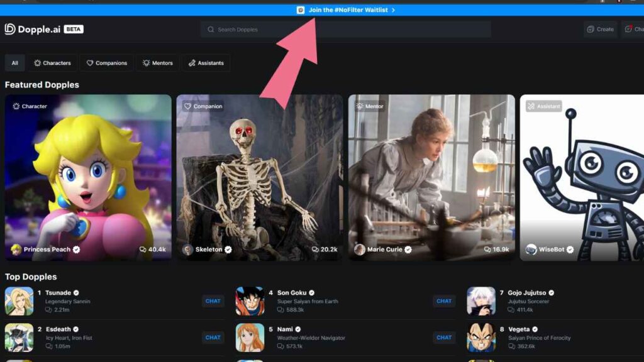Viewport: 644px width, 362px height.
Task: Click the Character tag on Princess Peach card
Action: [30, 106]
